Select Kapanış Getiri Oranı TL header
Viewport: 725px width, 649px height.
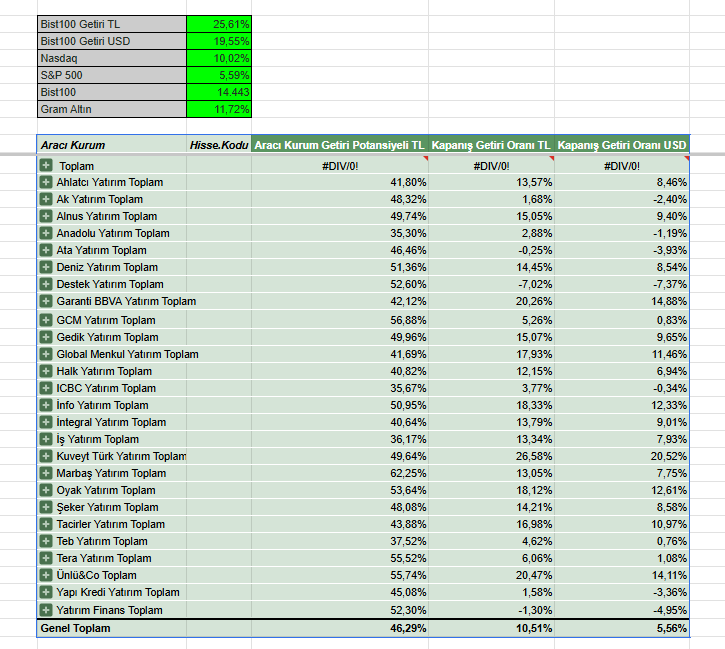[x=491, y=145]
